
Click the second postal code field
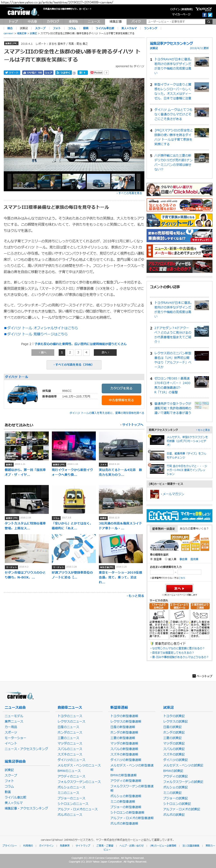[189, 572]
